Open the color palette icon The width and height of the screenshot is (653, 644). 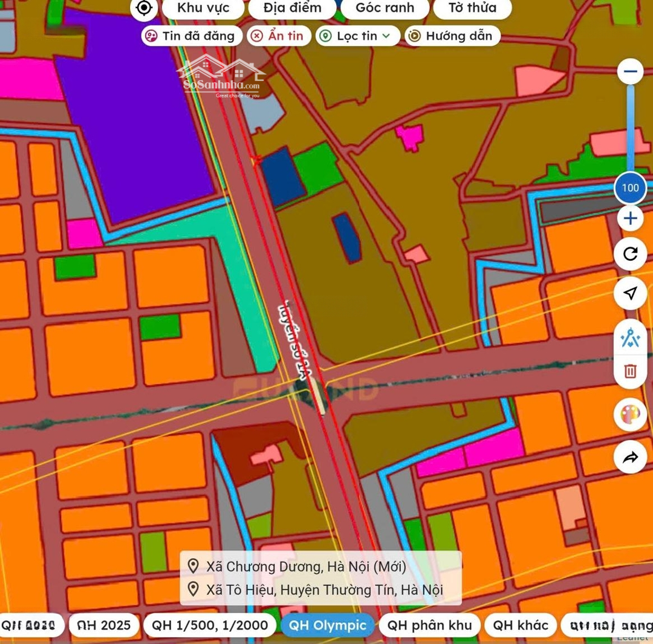[x=630, y=415]
